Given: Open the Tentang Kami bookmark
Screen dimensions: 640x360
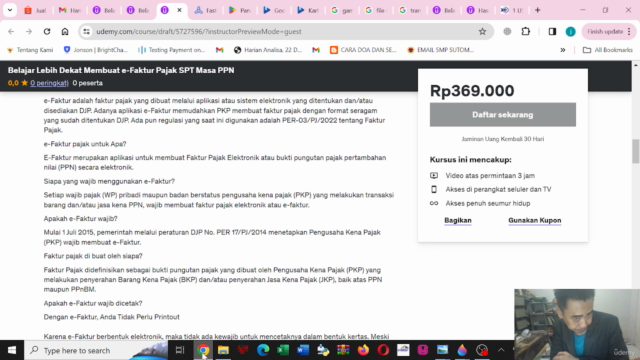Looking at the screenshot, I should click(30, 50).
